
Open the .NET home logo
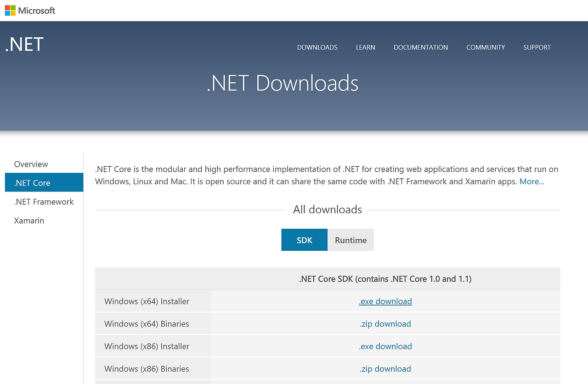click(24, 45)
